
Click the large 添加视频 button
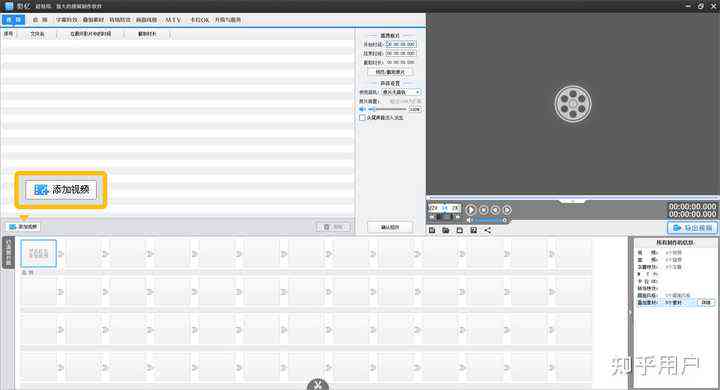61,190
